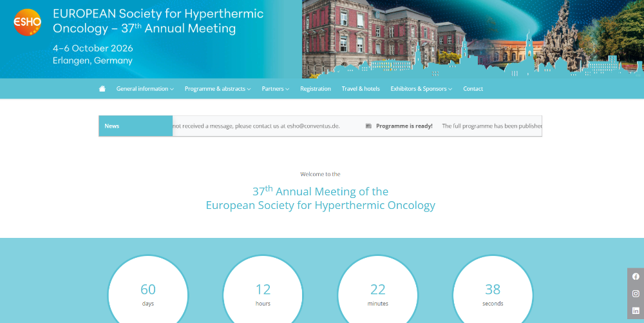Click the News ticker label
This screenshot has width=644, height=323.
click(x=135, y=126)
